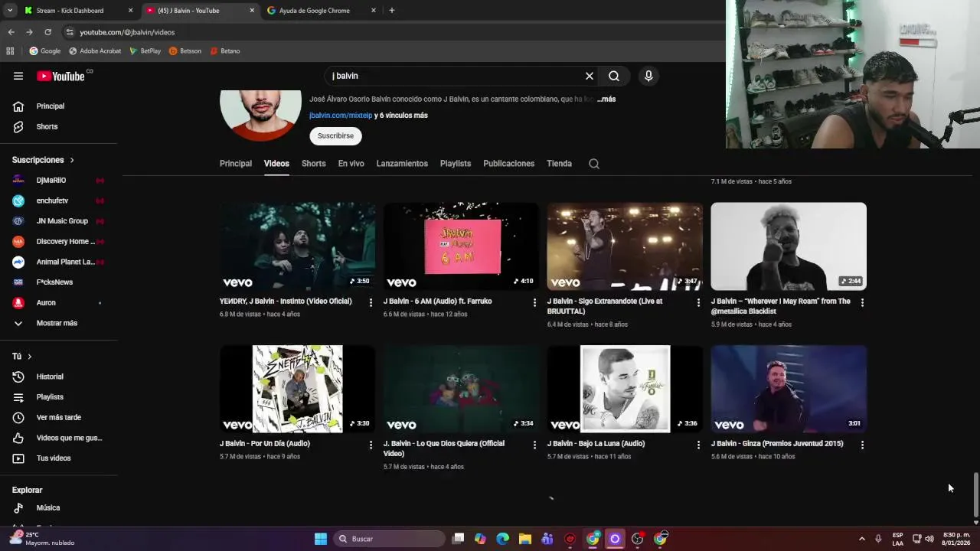The height and width of the screenshot is (551, 980).
Task: Open the YouTube hamburger guide menu
Action: tap(18, 76)
